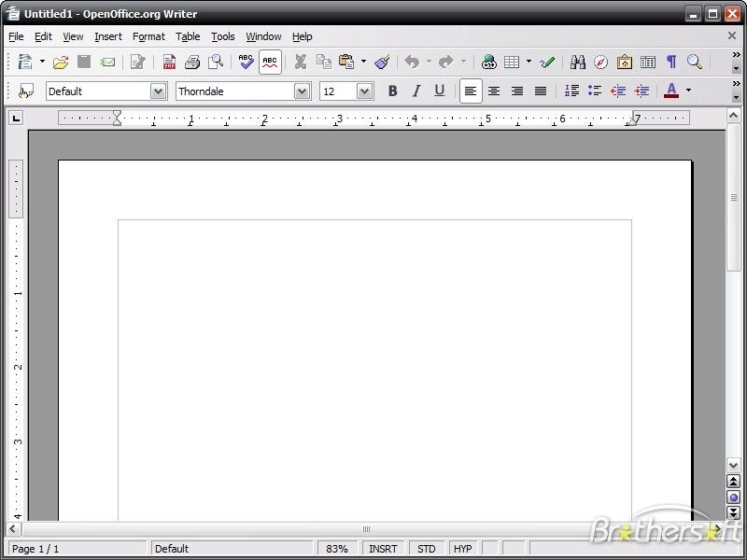747x560 pixels.
Task: Toggle Nonprinting Characters pilcrow icon
Action: [671, 62]
